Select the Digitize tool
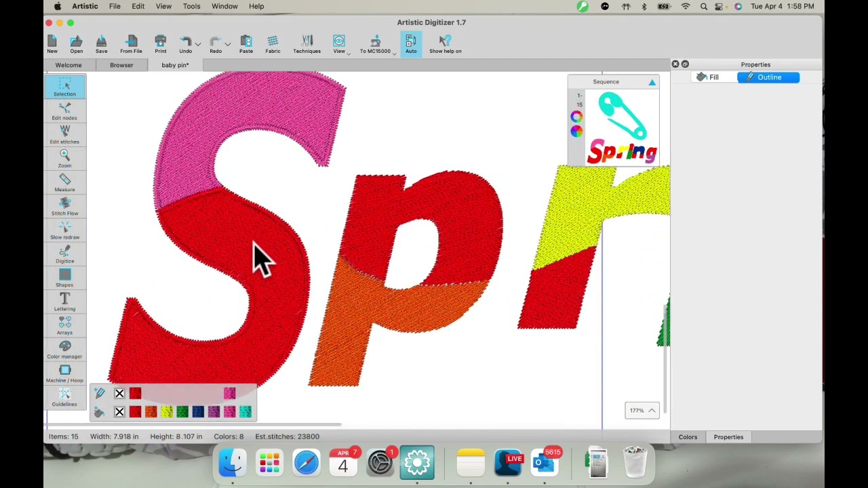868x488 pixels. pyautogui.click(x=65, y=254)
